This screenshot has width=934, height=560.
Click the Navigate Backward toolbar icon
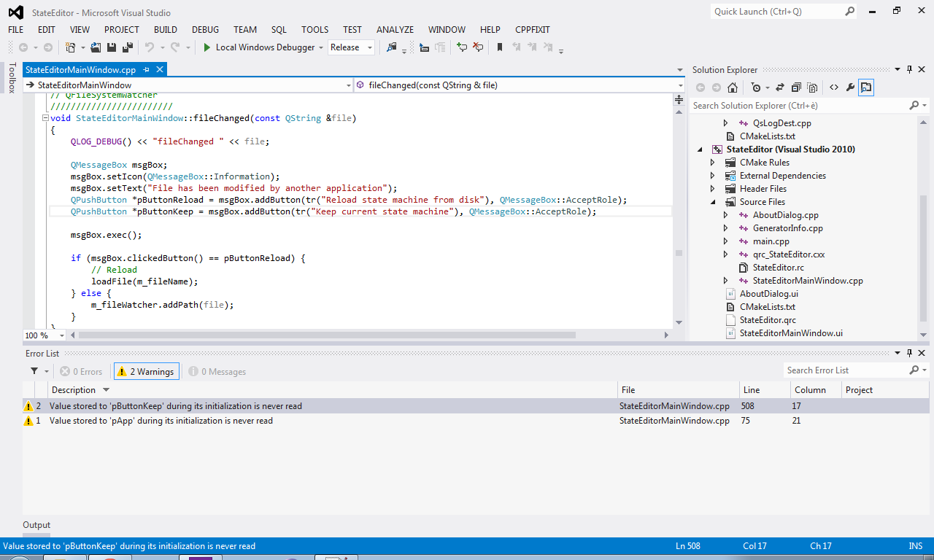[x=23, y=47]
